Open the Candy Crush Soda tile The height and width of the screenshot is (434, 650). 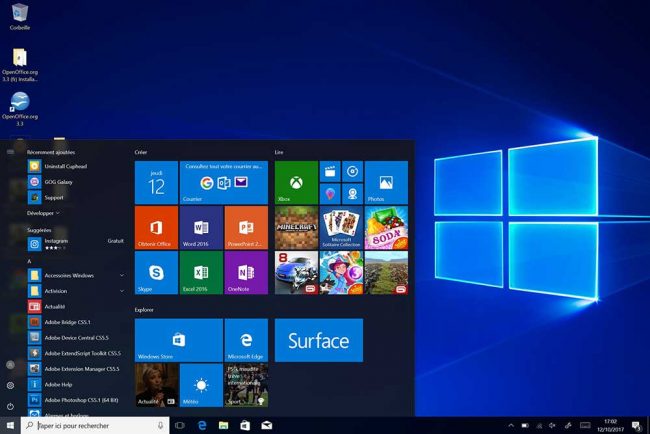coord(386,228)
